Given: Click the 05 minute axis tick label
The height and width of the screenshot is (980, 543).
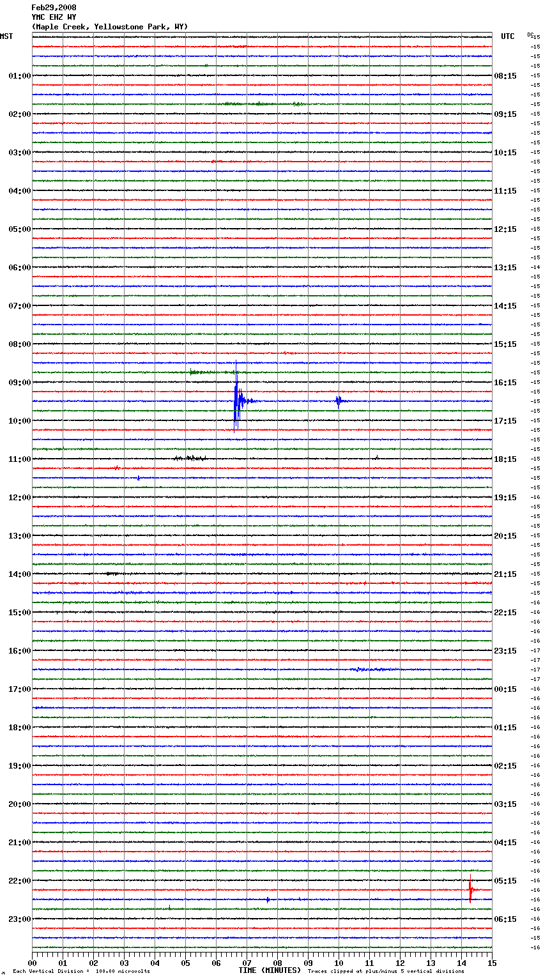Looking at the screenshot, I should 185,963.
